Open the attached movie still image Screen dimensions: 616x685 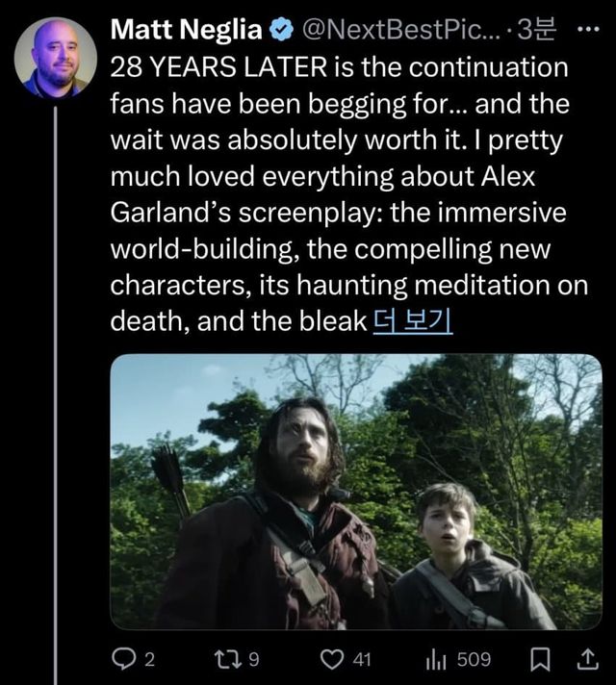pos(356,492)
